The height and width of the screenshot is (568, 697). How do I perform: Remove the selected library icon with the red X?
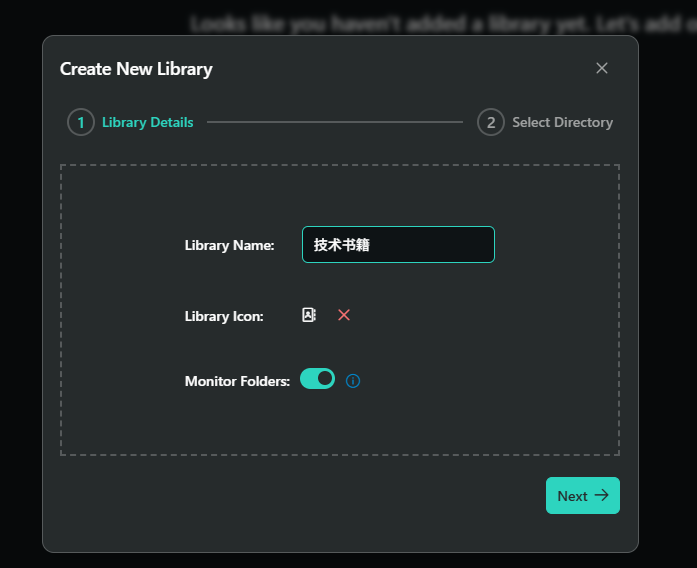click(344, 315)
